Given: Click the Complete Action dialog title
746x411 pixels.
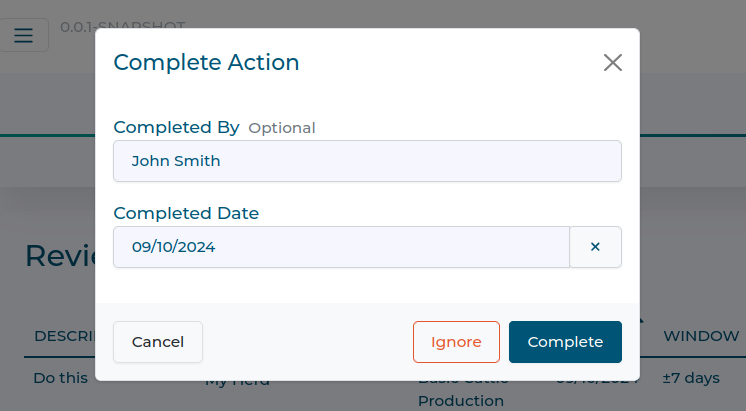Looking at the screenshot, I should (206, 62).
